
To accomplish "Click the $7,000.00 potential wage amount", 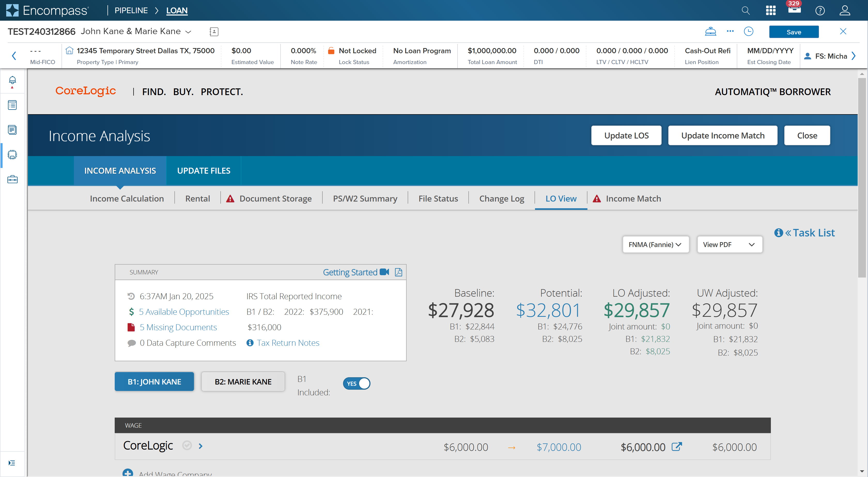I will click(559, 447).
